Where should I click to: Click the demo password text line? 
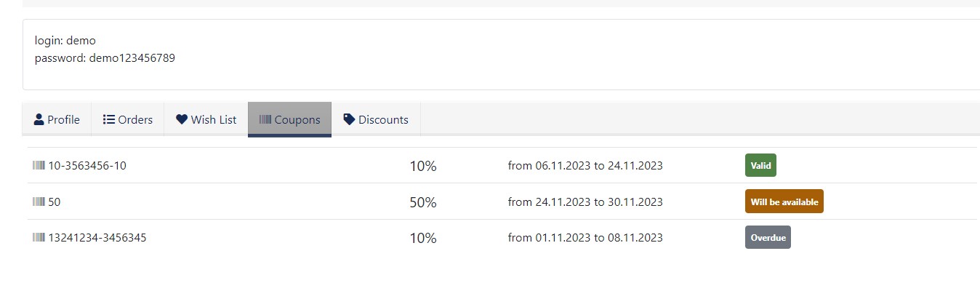pyautogui.click(x=105, y=58)
